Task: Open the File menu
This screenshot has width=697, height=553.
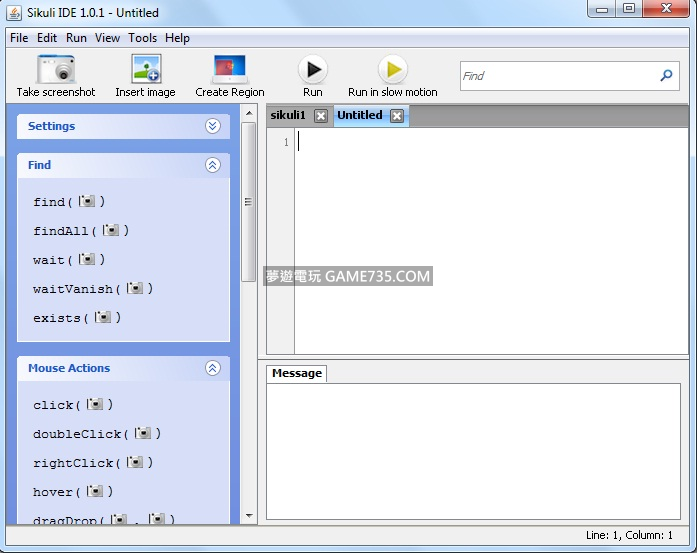Action: tap(19, 38)
